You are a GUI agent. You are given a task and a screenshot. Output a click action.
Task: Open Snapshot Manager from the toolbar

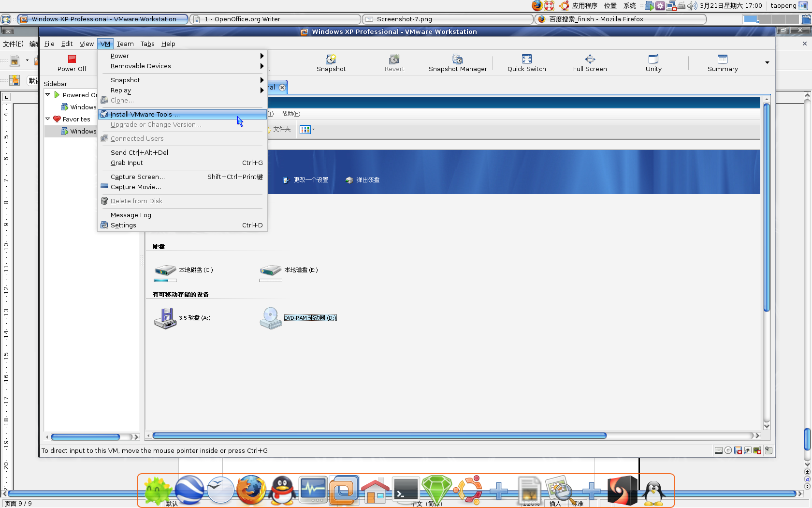pyautogui.click(x=458, y=63)
